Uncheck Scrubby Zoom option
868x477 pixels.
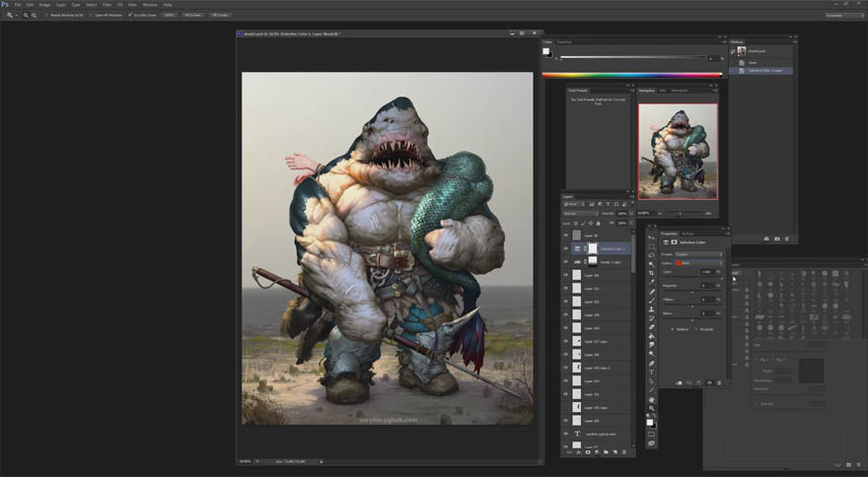click(x=130, y=15)
